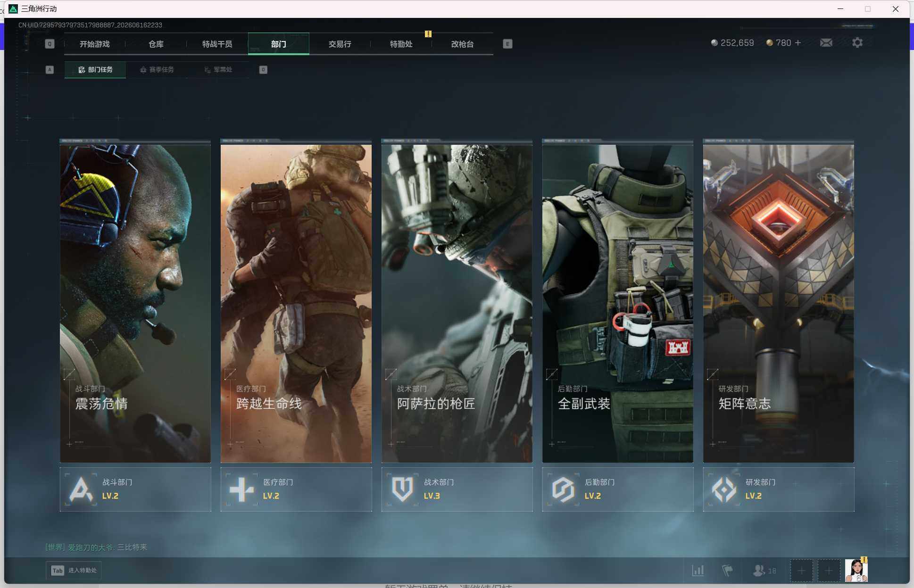Click the Tab 进入特勤处 button

coord(74,571)
